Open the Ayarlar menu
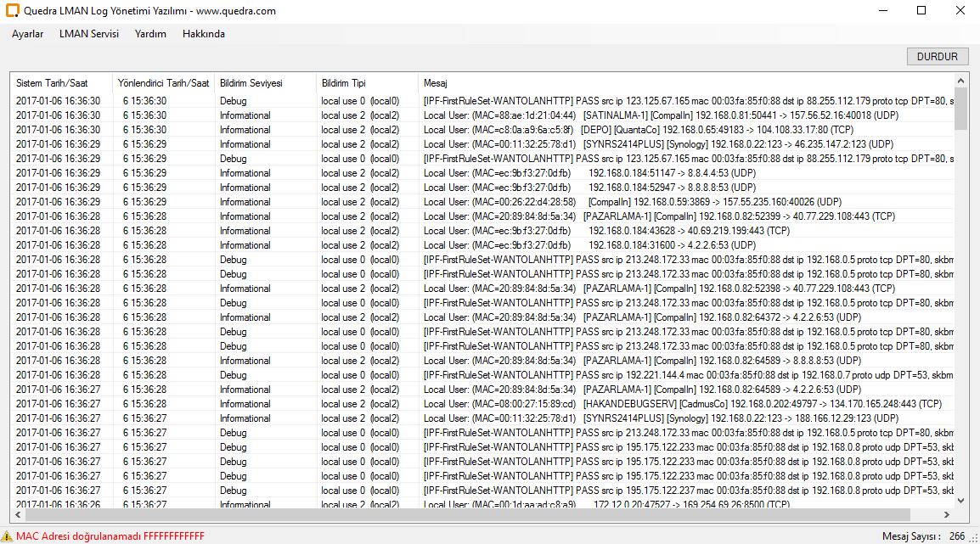Screen dimensions: 980x544 tap(28, 34)
